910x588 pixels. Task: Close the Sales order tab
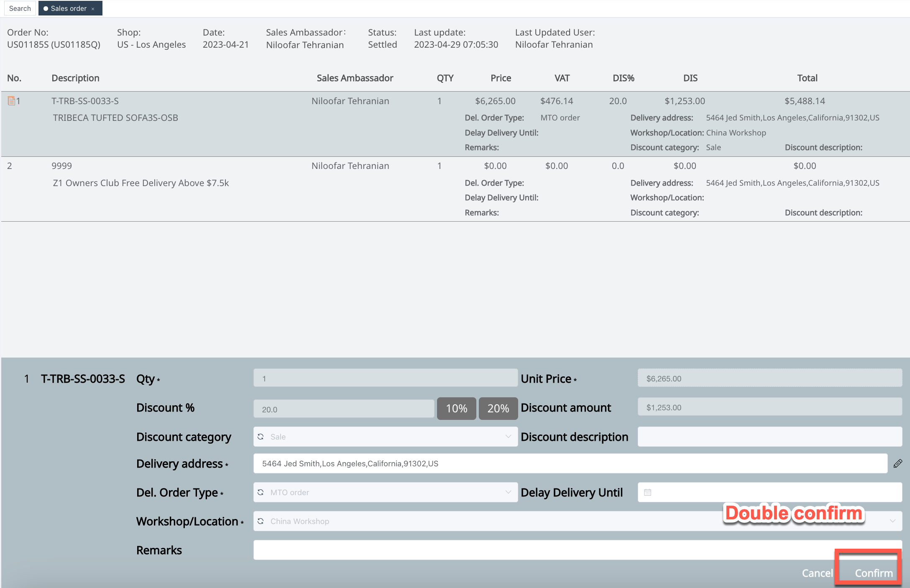pyautogui.click(x=93, y=9)
